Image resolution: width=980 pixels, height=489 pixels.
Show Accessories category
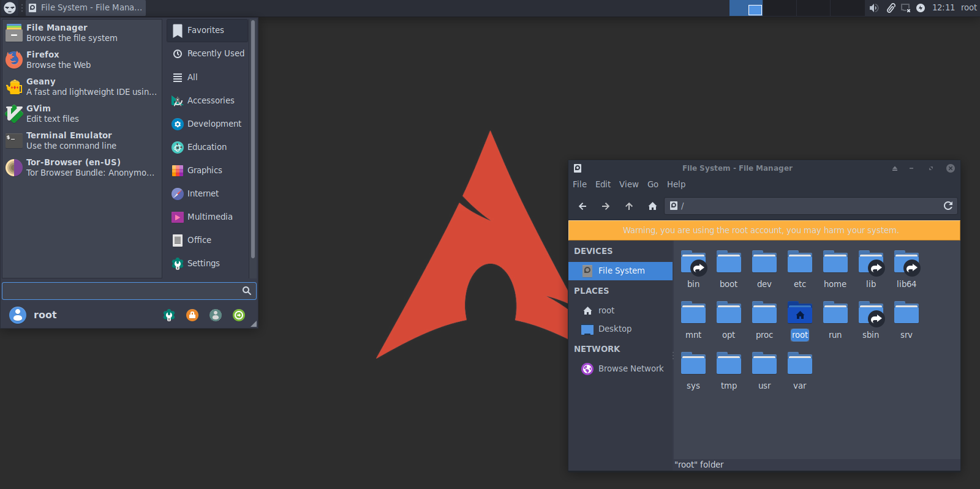coord(208,100)
